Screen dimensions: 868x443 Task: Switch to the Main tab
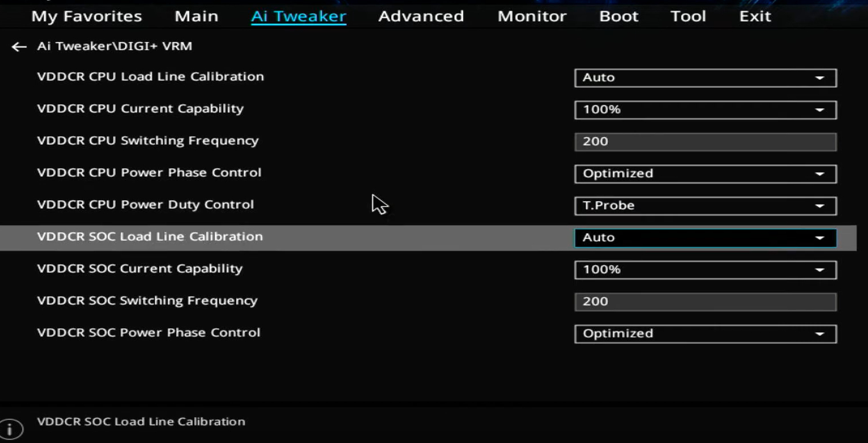coord(196,17)
